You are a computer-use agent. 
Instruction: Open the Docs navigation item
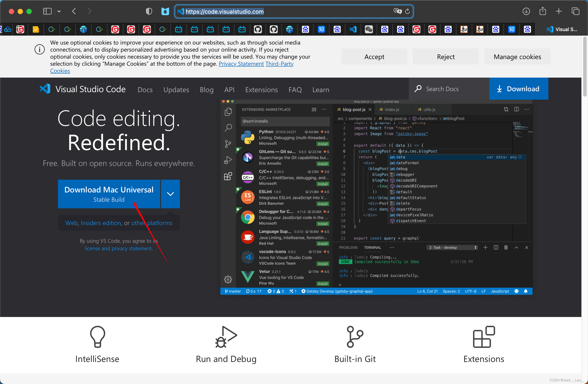click(145, 89)
